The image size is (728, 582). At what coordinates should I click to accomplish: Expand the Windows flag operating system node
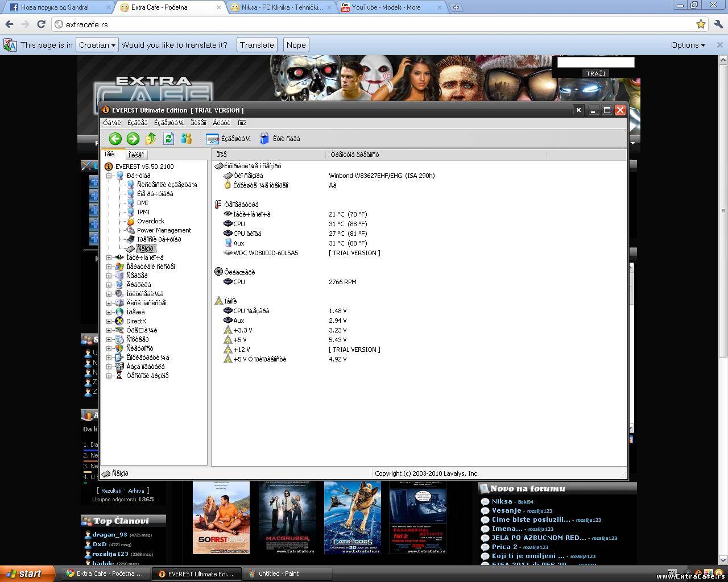(x=109, y=267)
